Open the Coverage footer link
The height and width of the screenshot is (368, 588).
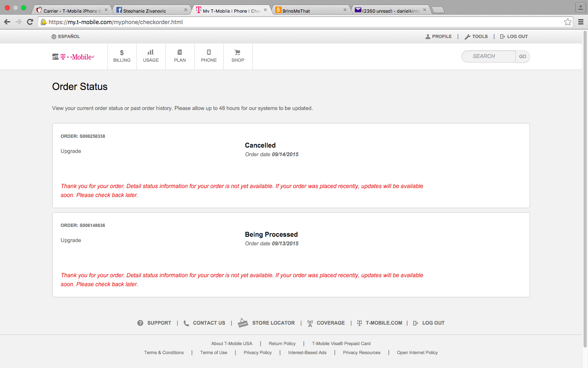(x=331, y=323)
